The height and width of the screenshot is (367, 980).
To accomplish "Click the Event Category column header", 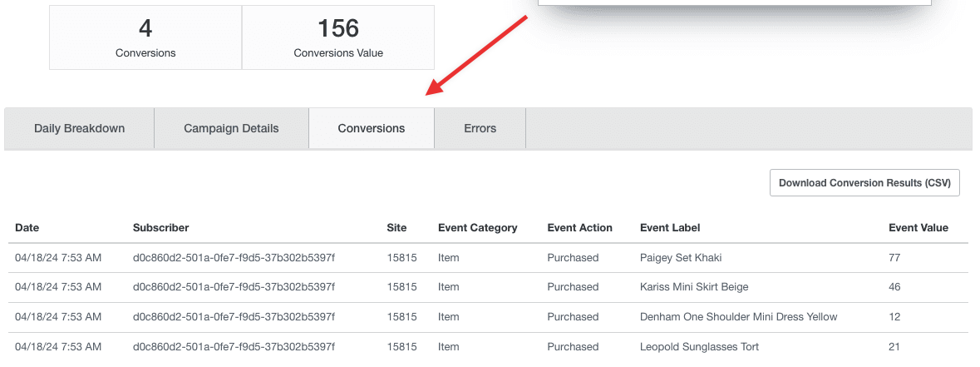I will point(477,227).
